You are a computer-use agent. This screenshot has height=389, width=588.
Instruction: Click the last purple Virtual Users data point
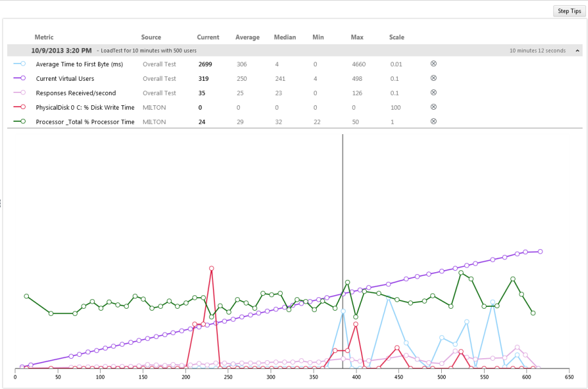(541, 252)
